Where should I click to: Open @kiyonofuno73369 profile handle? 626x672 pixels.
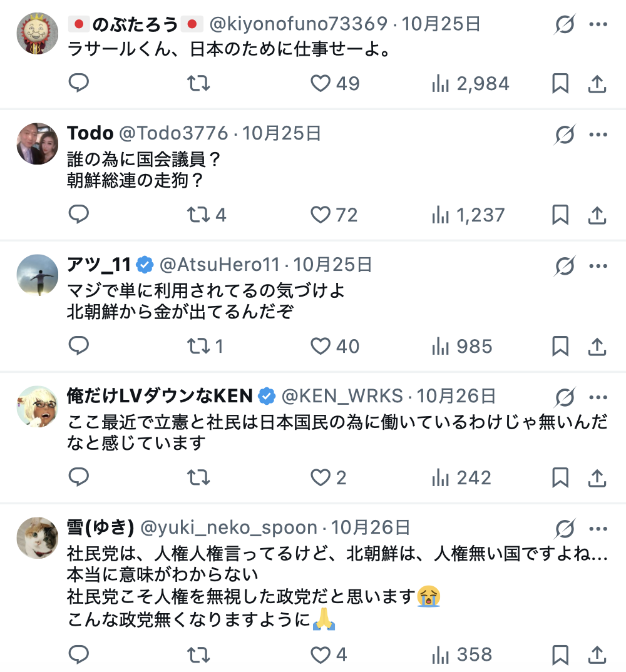298,24
